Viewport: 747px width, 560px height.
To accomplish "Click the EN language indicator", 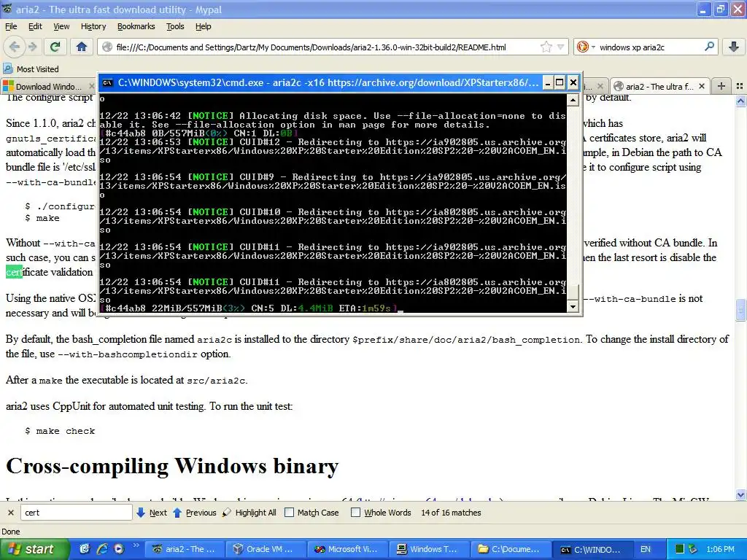I will pos(645,549).
